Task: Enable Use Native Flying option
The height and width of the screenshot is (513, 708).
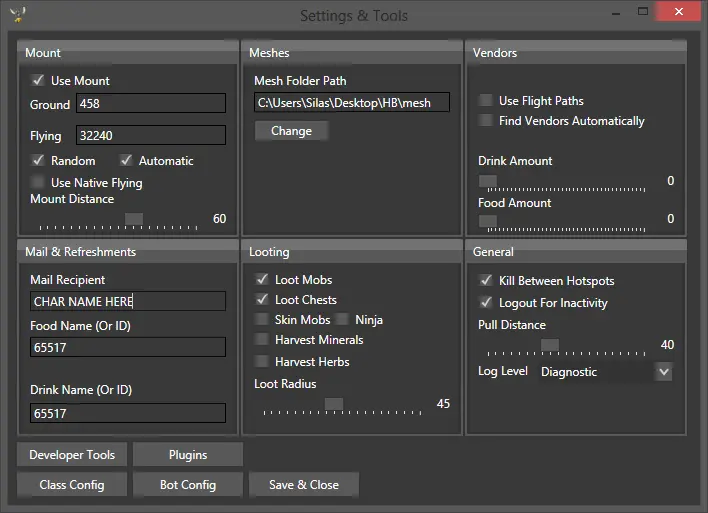Action: (x=39, y=183)
